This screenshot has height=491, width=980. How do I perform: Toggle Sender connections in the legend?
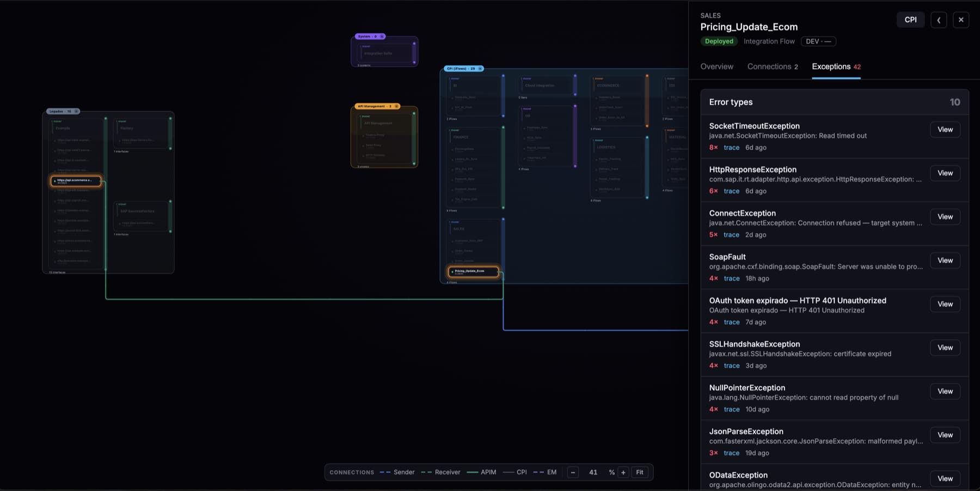(x=397, y=472)
